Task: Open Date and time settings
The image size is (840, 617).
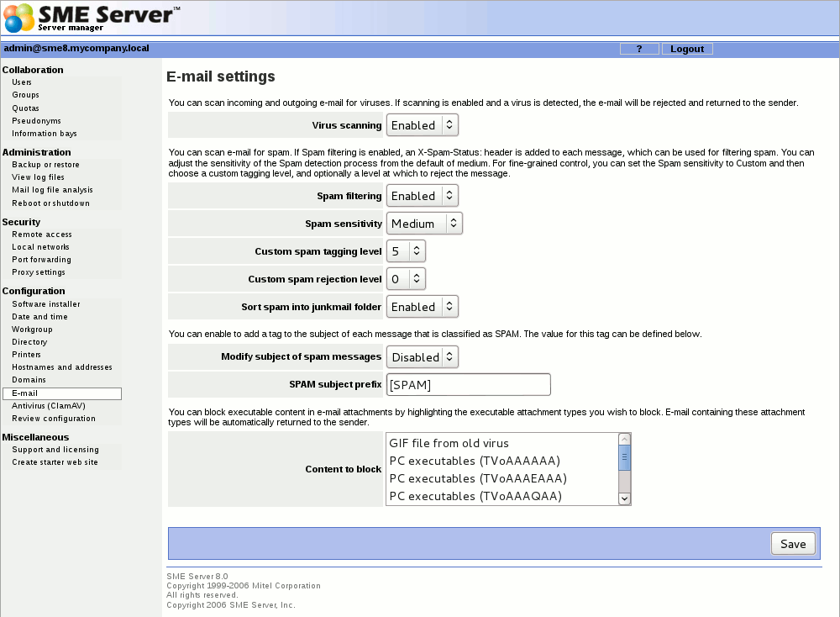Action: coord(39,317)
